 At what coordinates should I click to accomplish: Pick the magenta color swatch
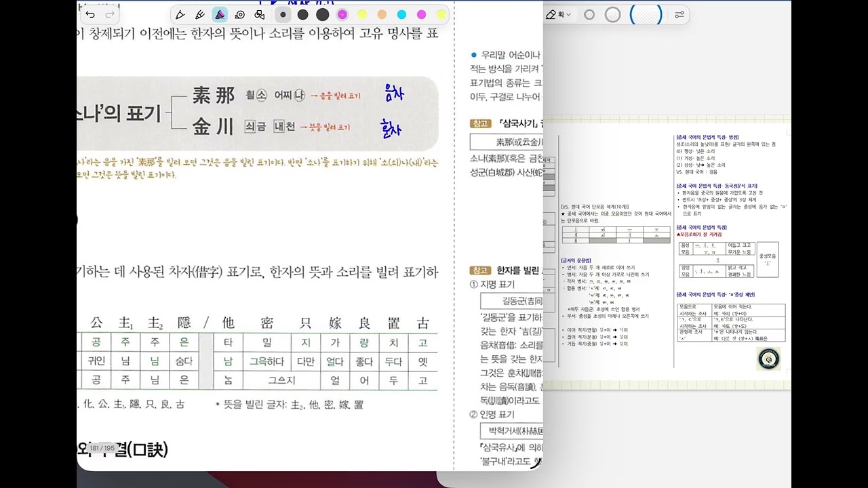[421, 14]
